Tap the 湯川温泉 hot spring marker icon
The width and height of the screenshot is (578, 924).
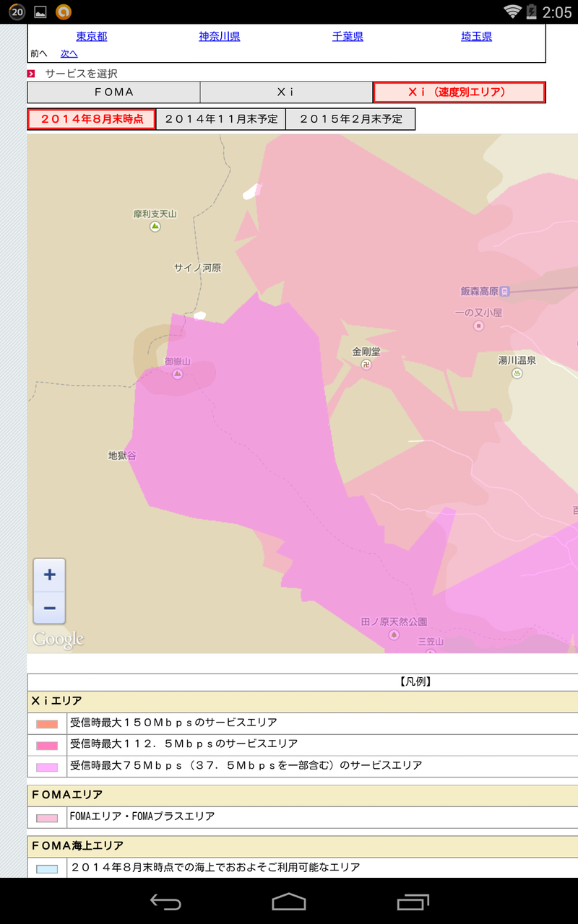point(517,373)
